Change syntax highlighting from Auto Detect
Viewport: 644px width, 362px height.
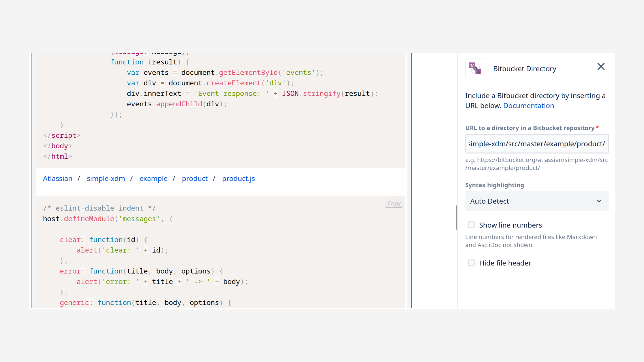(x=537, y=201)
